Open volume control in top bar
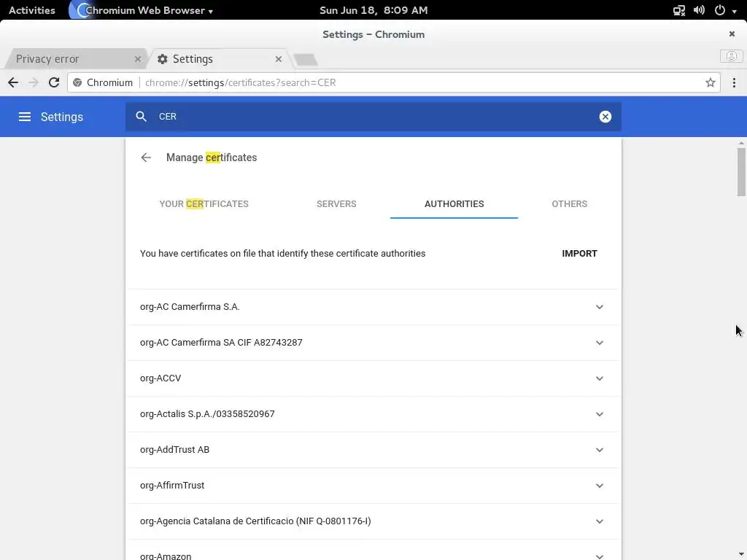Screen dimensions: 747x560 pyautogui.click(x=699, y=10)
